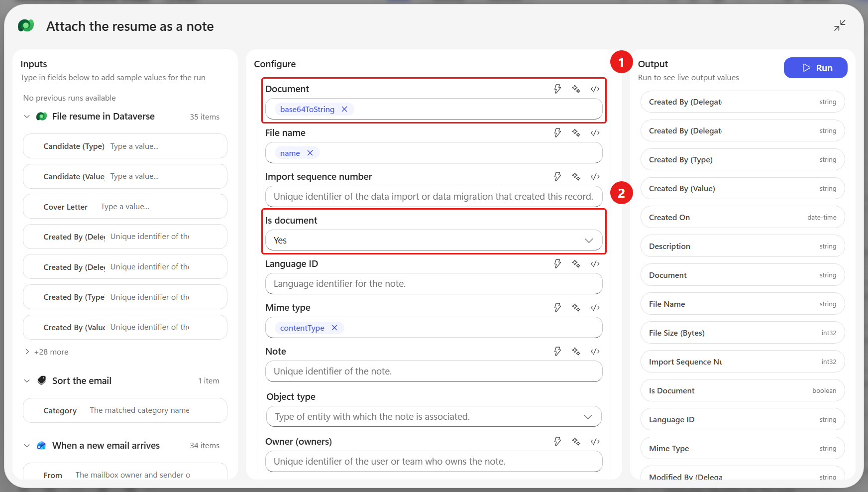Remove the base64ToString token from Document
The height and width of the screenshot is (492, 868).
pyautogui.click(x=344, y=109)
